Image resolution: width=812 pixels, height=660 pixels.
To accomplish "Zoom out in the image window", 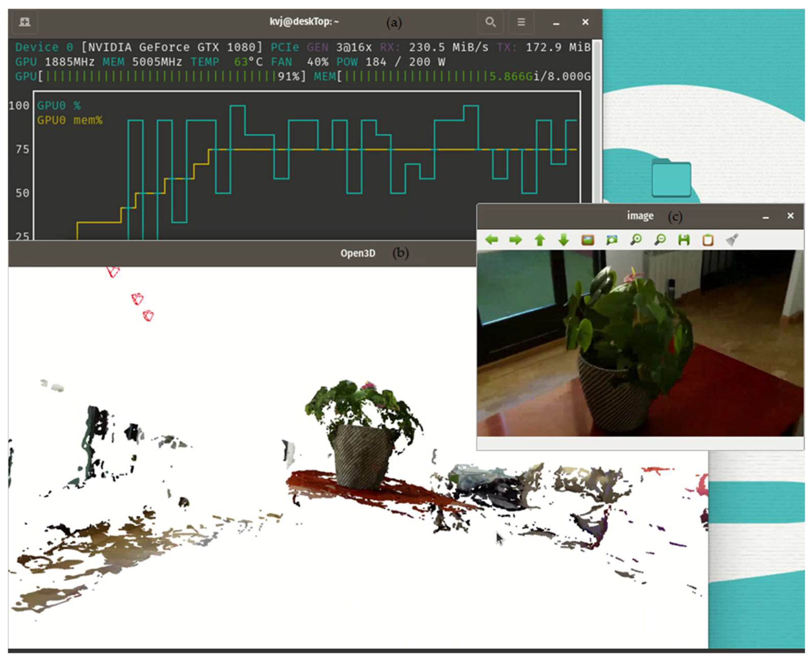I will click(660, 240).
